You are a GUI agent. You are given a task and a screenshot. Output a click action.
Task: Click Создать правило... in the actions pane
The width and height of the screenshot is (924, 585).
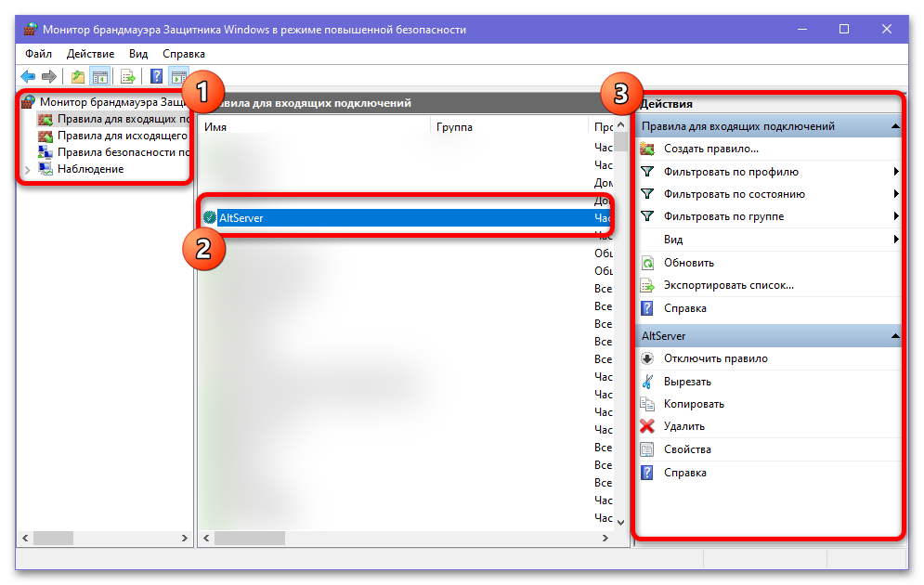point(710,149)
